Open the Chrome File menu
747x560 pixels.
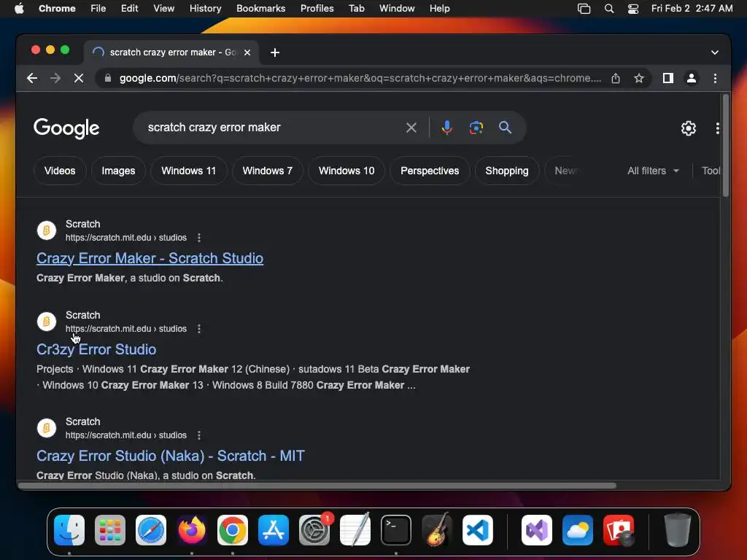98,9
